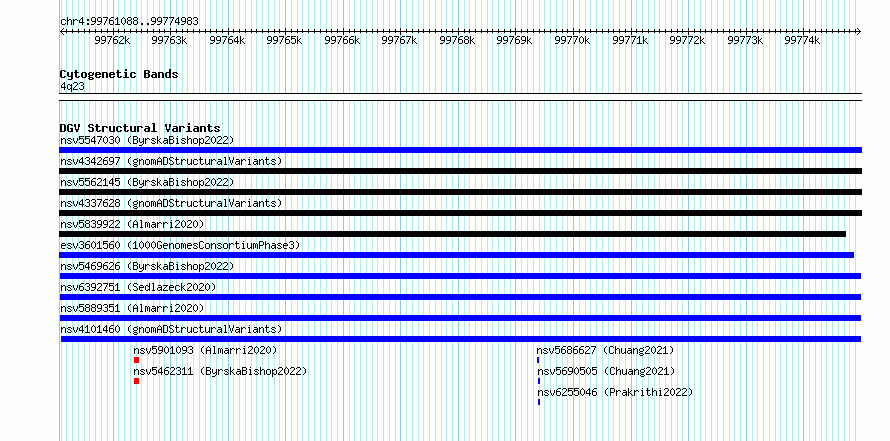
Task: Open nsv5462311 (ByrskaBishop2022) variant label
Action: (x=220, y=371)
